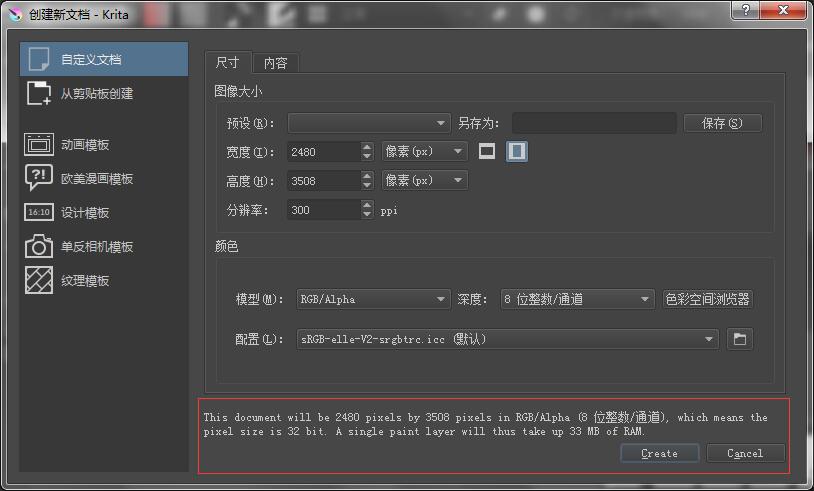Switch to the 尺寸 tab

pos(227,63)
